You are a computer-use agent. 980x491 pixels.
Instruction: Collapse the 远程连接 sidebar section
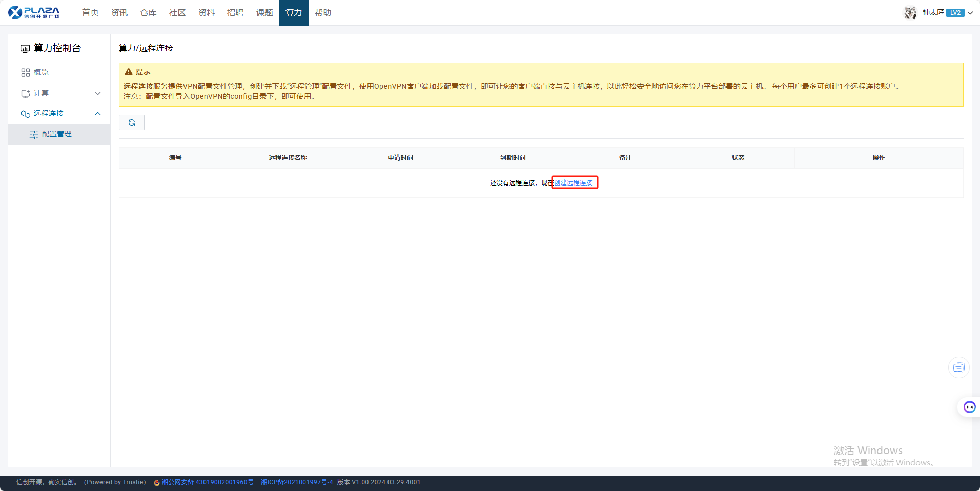[x=98, y=114]
